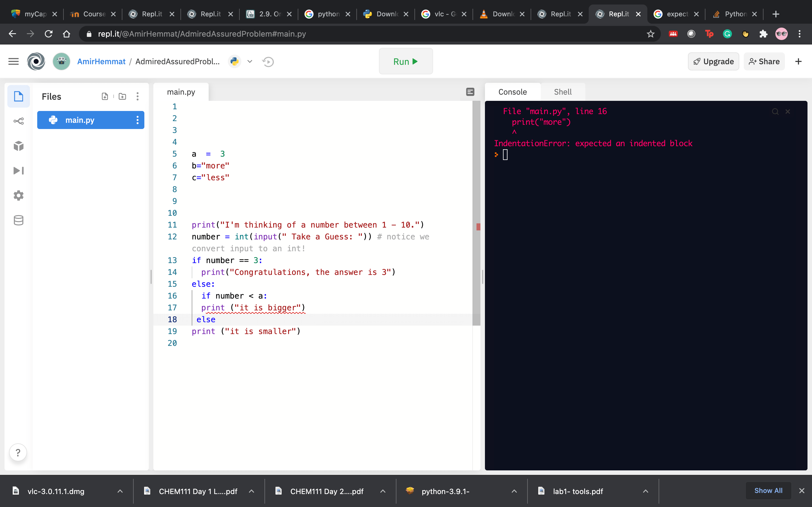The height and width of the screenshot is (507, 812).
Task: Open the Version control sidebar icon
Action: coord(18,121)
